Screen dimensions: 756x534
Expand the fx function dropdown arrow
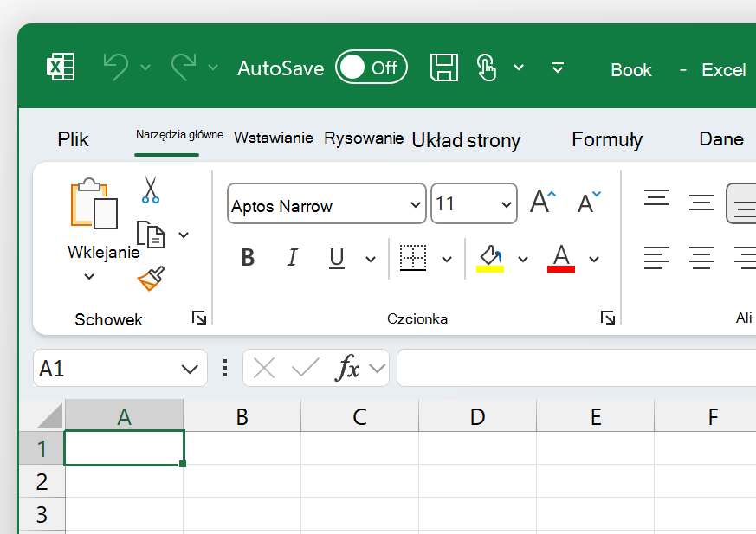377,369
